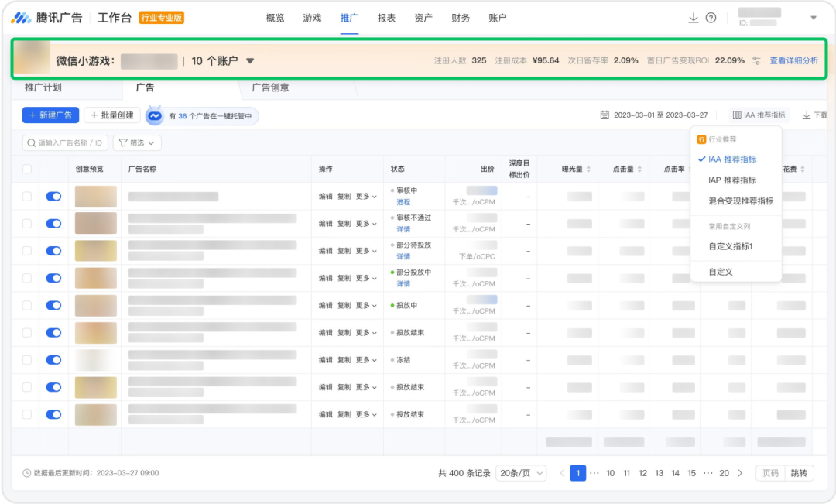The height and width of the screenshot is (504, 836).
Task: Toggle the select-all checkbox in table header
Action: click(26, 169)
